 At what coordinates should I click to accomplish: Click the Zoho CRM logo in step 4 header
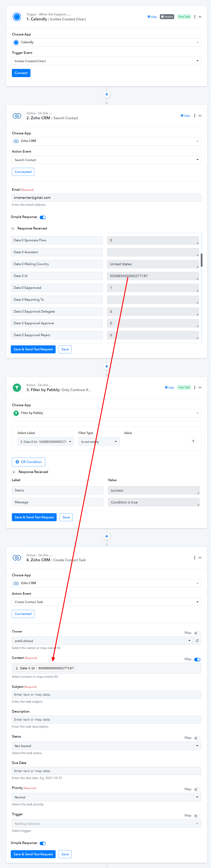coord(17,558)
